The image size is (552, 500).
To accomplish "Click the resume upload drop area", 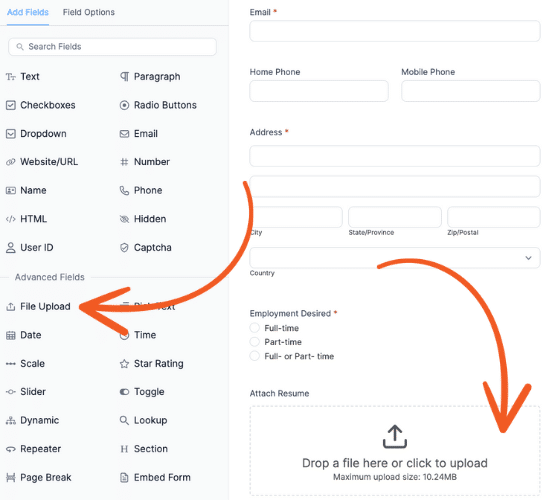I will (395, 451).
